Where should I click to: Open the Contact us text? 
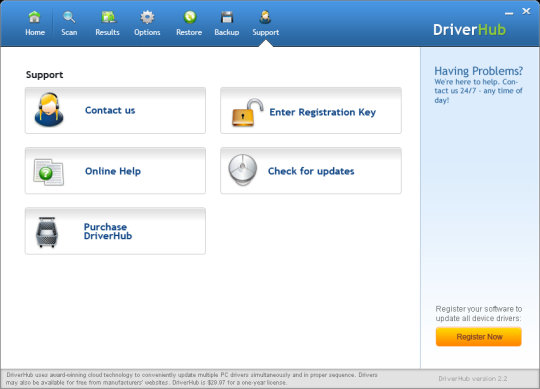tap(110, 110)
